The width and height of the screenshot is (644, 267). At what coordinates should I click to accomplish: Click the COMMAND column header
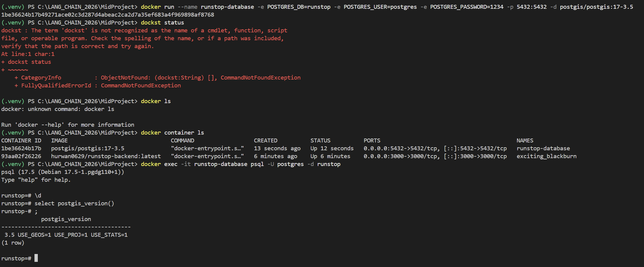[x=182, y=141]
